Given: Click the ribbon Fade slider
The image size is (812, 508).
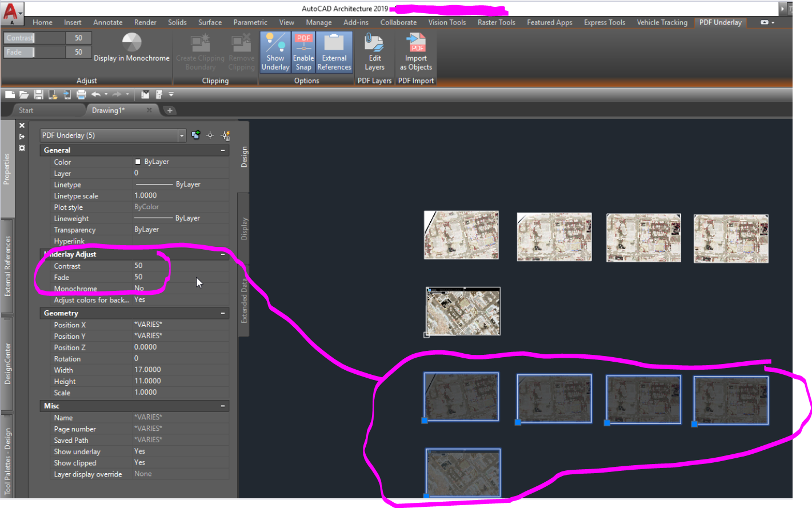Looking at the screenshot, I should [35, 52].
